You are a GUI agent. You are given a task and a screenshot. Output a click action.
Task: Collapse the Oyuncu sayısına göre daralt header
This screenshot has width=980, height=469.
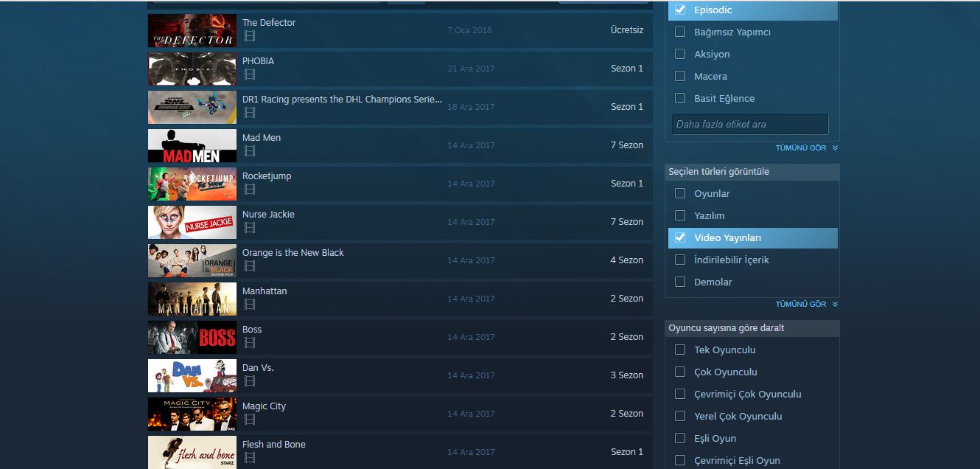[752, 328]
